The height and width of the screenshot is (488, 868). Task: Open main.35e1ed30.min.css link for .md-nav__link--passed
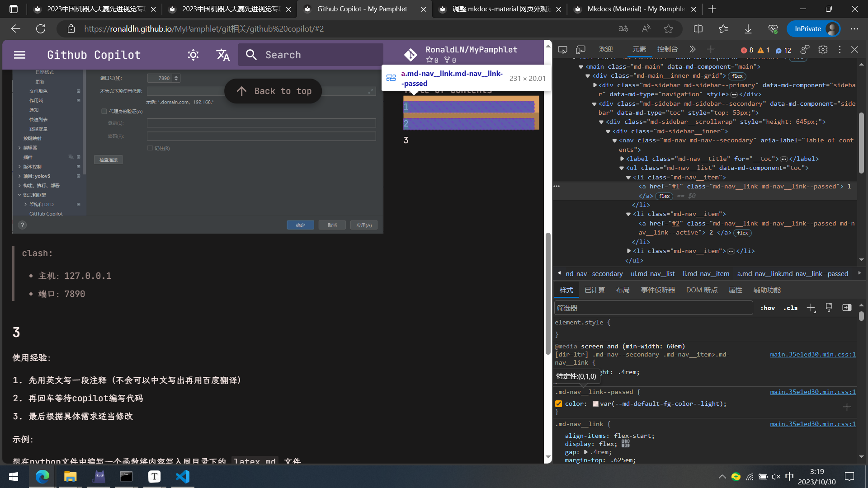tap(812, 392)
